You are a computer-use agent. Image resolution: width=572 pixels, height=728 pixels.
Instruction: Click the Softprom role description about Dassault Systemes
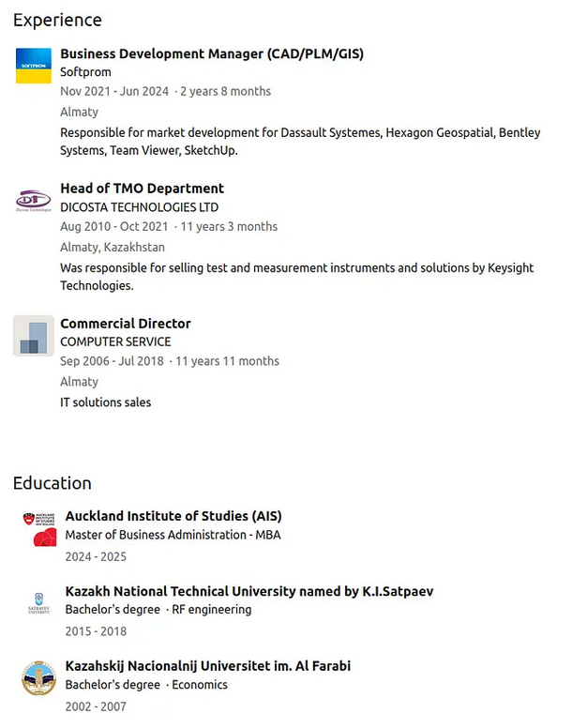pyautogui.click(x=300, y=142)
